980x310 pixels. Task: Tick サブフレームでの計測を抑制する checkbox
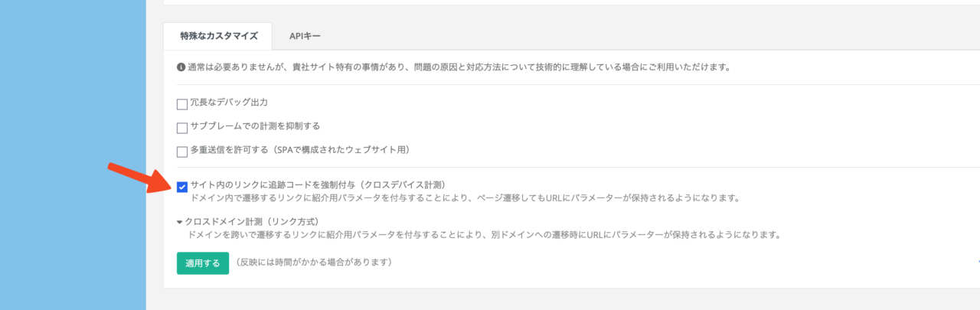click(x=182, y=129)
